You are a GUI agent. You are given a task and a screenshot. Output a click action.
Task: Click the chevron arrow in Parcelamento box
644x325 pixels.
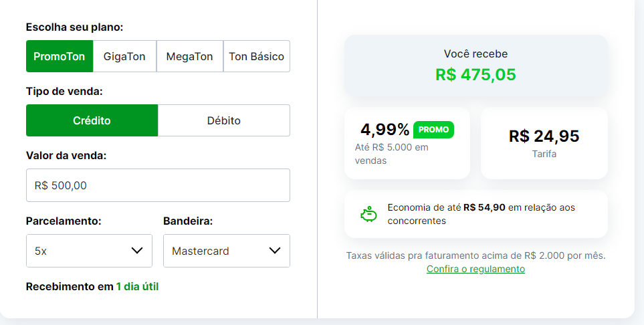pos(137,251)
